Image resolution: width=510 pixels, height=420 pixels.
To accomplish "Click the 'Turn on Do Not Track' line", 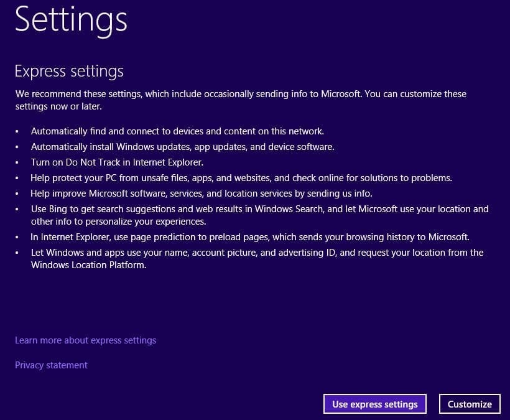I will tap(117, 162).
